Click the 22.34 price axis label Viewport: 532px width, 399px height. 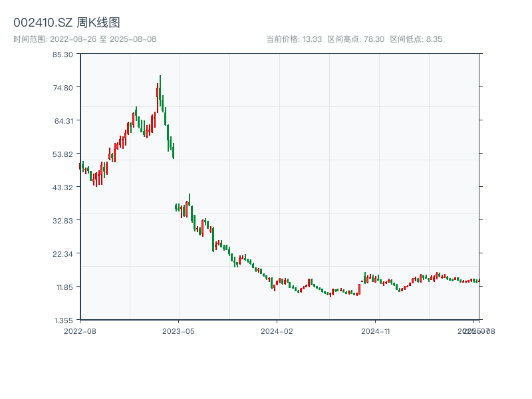[x=63, y=253]
